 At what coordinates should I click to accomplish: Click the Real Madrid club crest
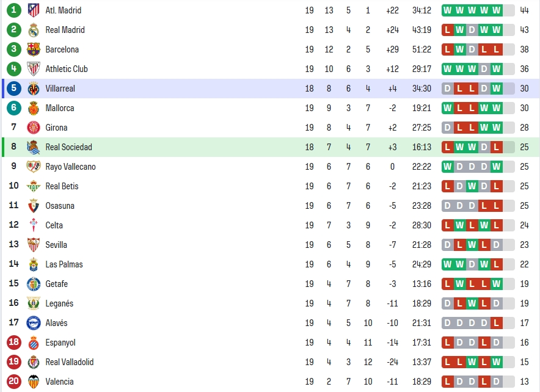pyautogui.click(x=34, y=30)
